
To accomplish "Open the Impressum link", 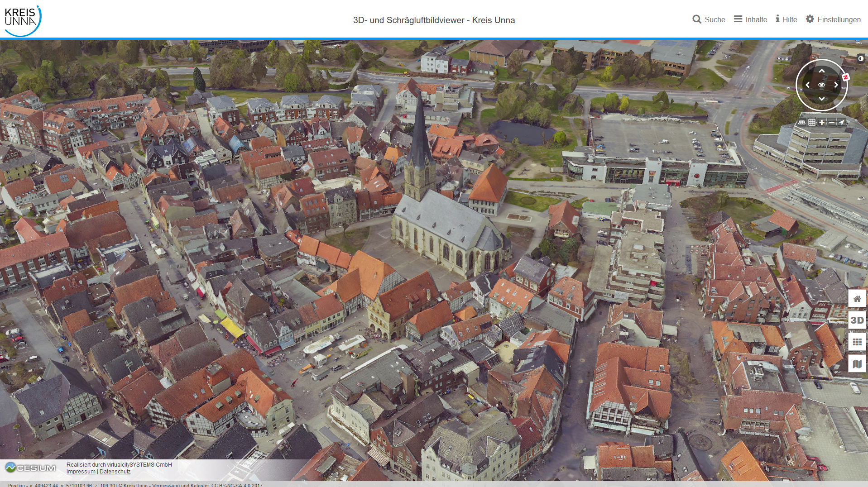I will [81, 472].
